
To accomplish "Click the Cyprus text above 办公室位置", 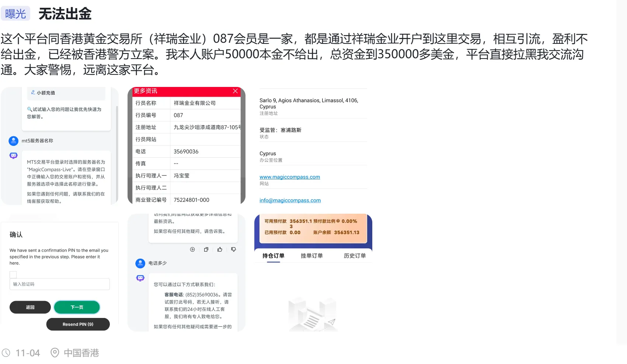I will click(268, 154).
